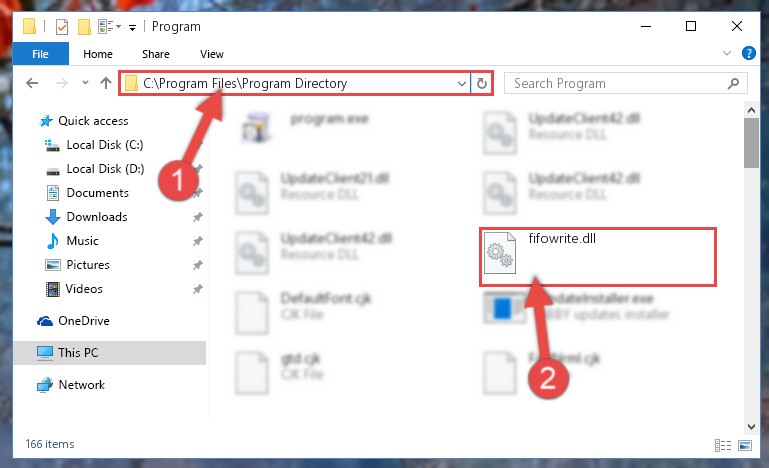Select OneDrive in the navigation pane

(x=83, y=321)
